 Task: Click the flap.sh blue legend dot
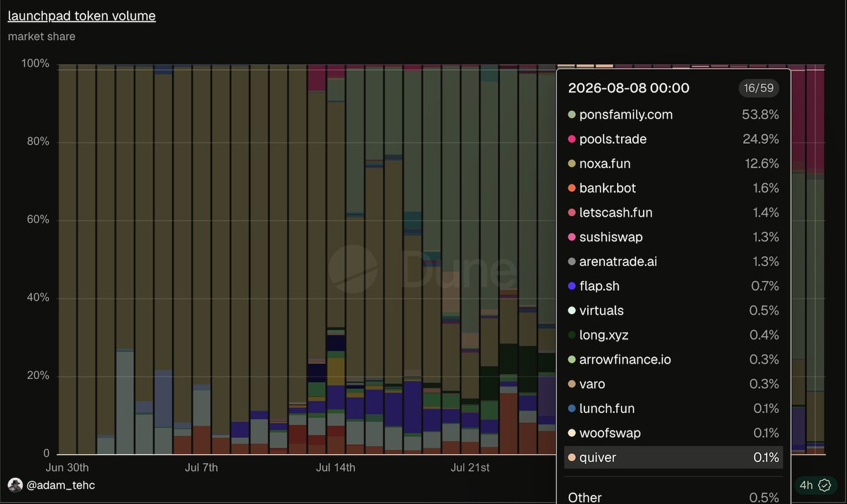(572, 286)
